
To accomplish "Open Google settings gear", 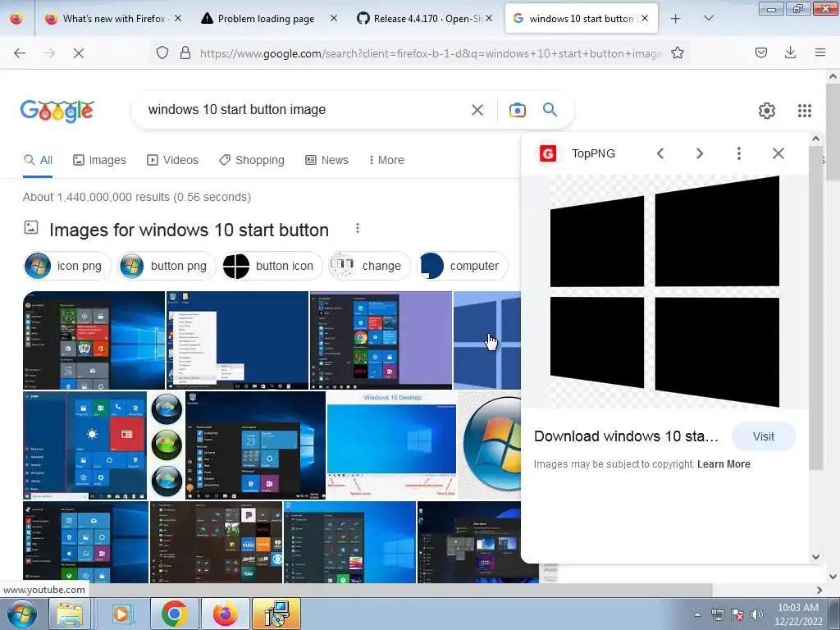I will pyautogui.click(x=767, y=111).
